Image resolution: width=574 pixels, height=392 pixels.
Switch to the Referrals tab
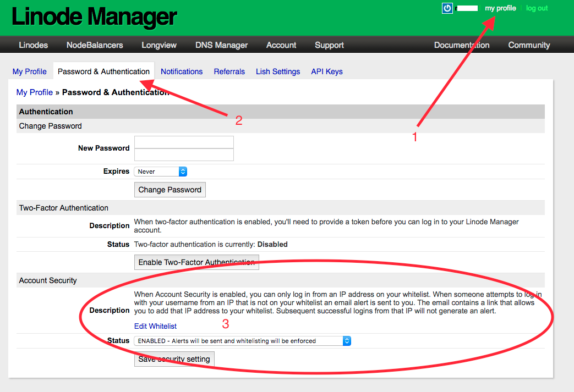click(x=229, y=71)
